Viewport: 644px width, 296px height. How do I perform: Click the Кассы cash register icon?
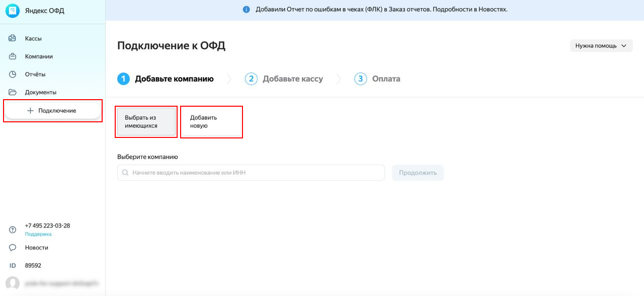coord(13,39)
